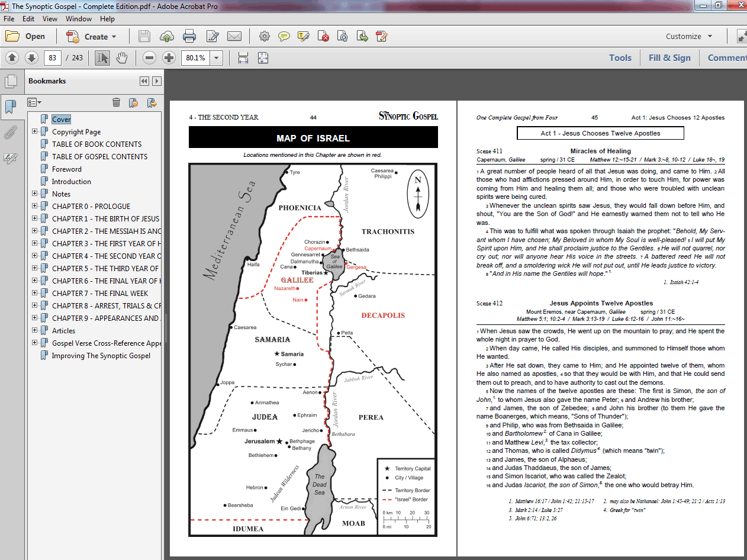
Task: Open the Fill & Sign pane
Action: click(669, 57)
